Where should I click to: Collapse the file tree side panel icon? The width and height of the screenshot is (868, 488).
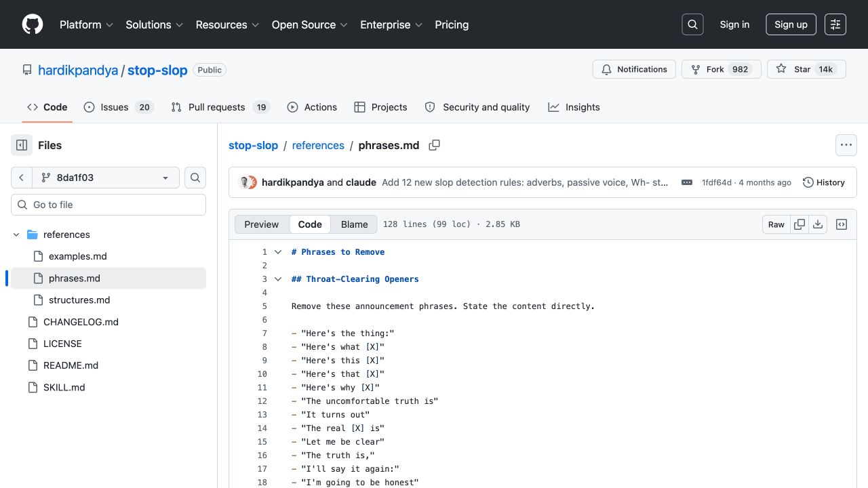coord(22,145)
